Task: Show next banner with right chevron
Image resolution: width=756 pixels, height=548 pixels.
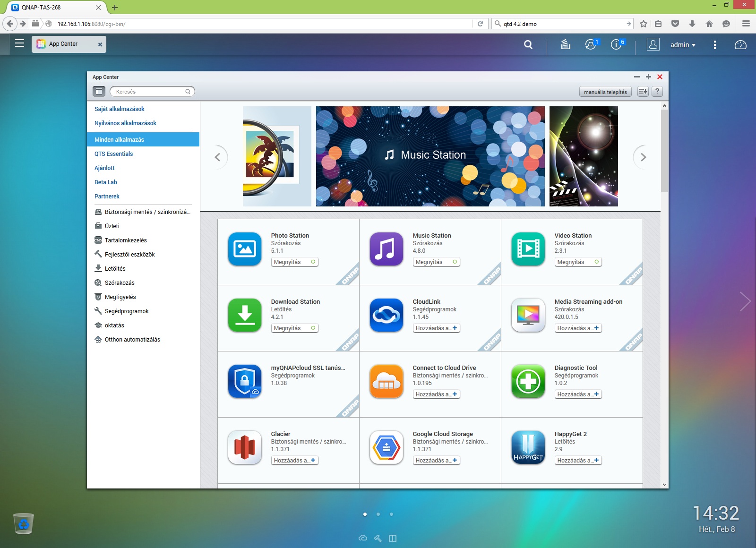Action: coord(643,157)
